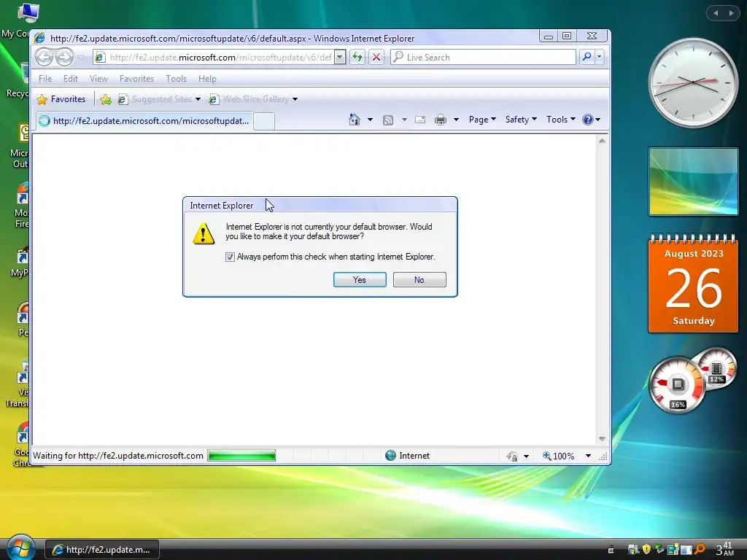The height and width of the screenshot is (560, 747).
Task: Click the analog clock gadget
Action: (x=693, y=83)
